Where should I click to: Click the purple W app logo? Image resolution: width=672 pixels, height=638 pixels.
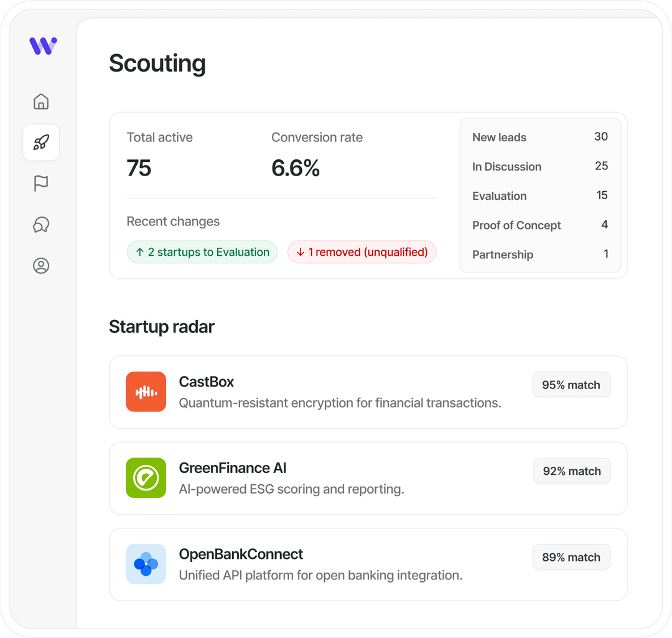(43, 45)
